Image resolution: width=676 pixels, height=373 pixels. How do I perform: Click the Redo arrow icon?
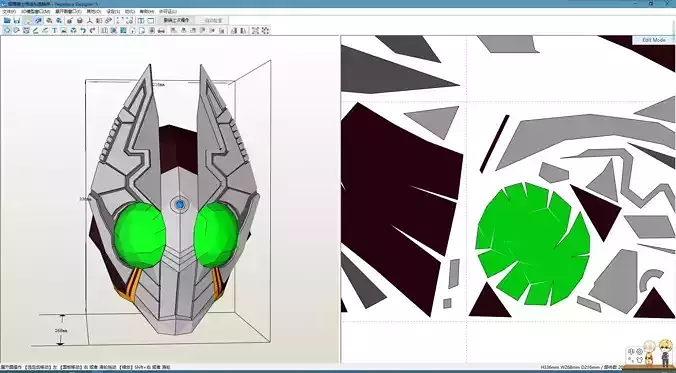pos(92,30)
